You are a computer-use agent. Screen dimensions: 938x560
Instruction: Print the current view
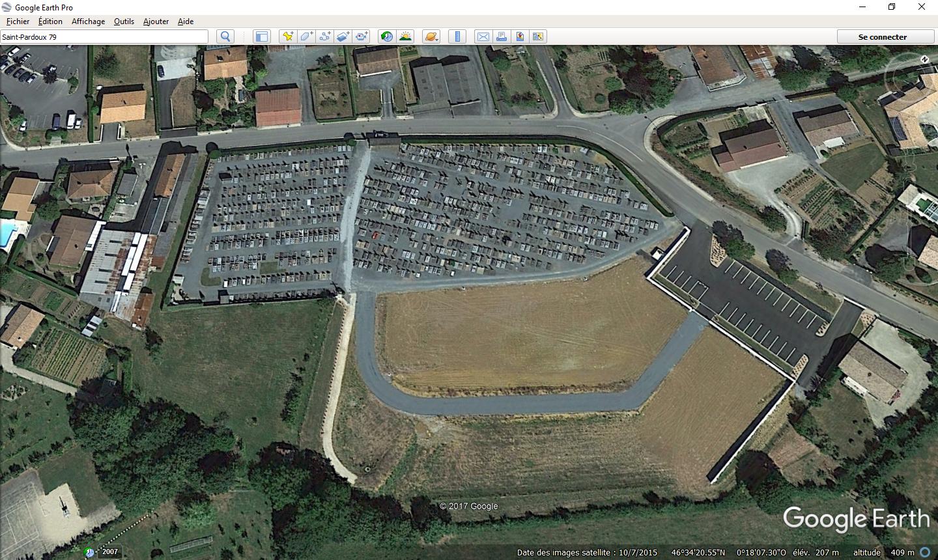[x=502, y=36]
